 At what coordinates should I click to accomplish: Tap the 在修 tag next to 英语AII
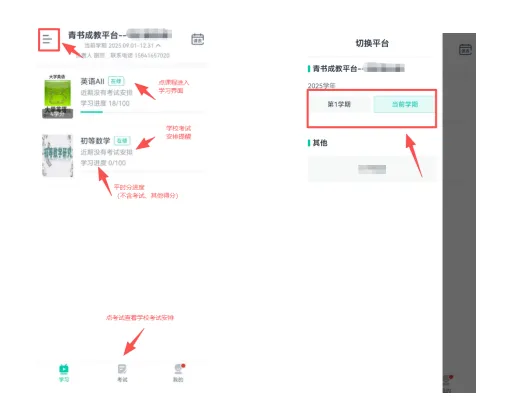[x=116, y=81]
